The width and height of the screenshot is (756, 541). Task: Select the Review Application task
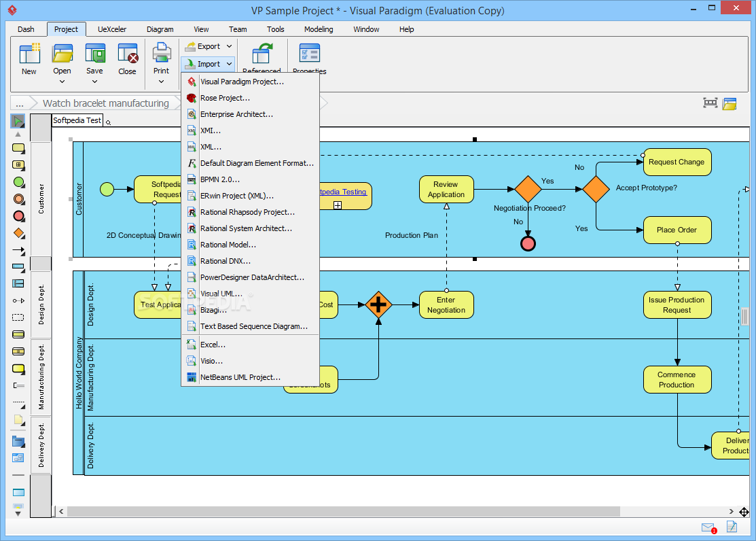pos(446,189)
